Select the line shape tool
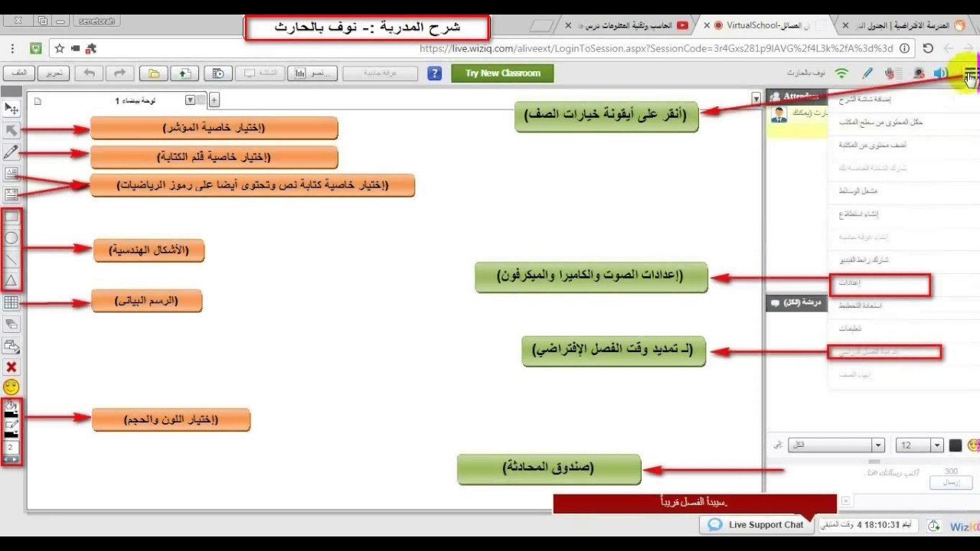Image resolution: width=980 pixels, height=551 pixels. click(11, 259)
